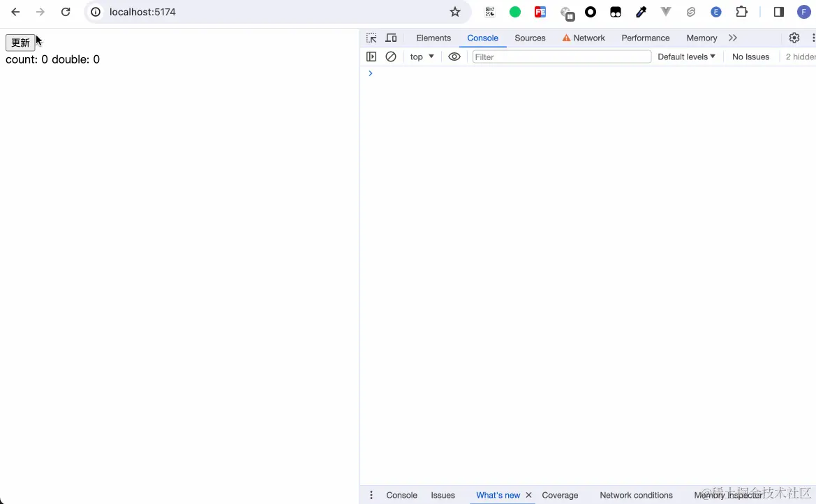View site information icon in address bar
Viewport: 816px width, 504px height.
96,12
